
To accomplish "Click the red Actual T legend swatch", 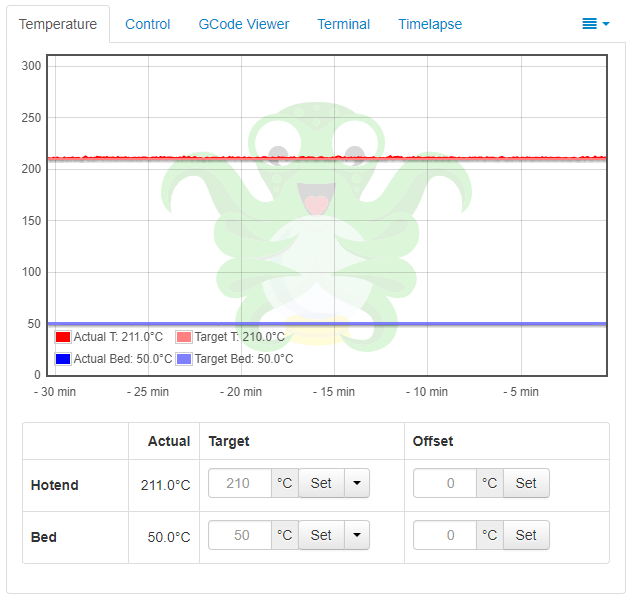I will point(63,338).
